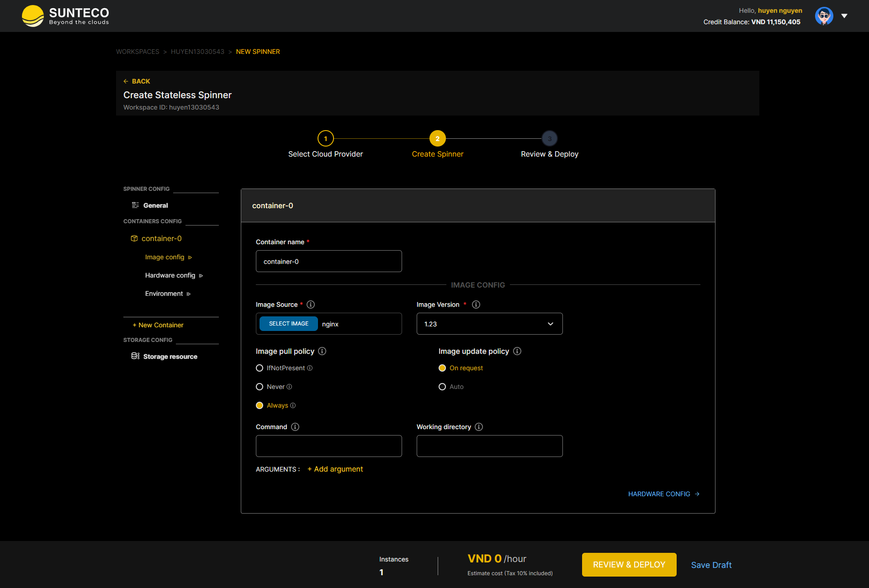Screen dimensions: 869x588
Task: Click the Working directory info icon
Action: tap(479, 427)
